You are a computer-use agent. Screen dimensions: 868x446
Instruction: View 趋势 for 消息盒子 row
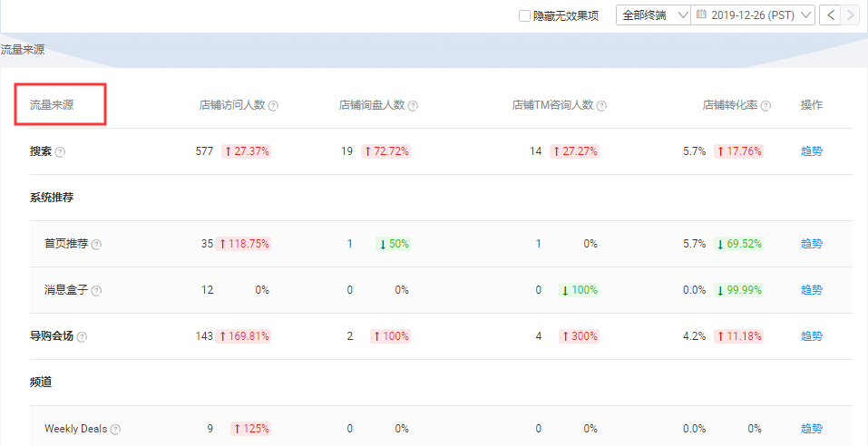click(x=811, y=290)
